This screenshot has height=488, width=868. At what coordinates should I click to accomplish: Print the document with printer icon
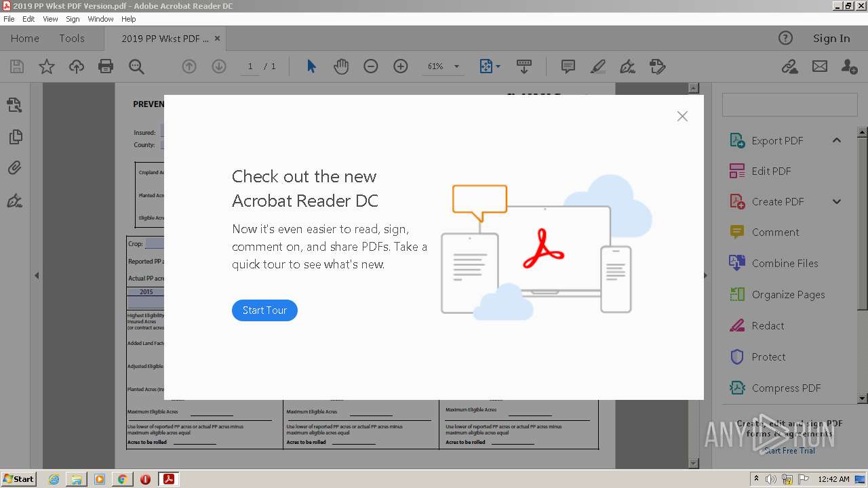(x=106, y=66)
